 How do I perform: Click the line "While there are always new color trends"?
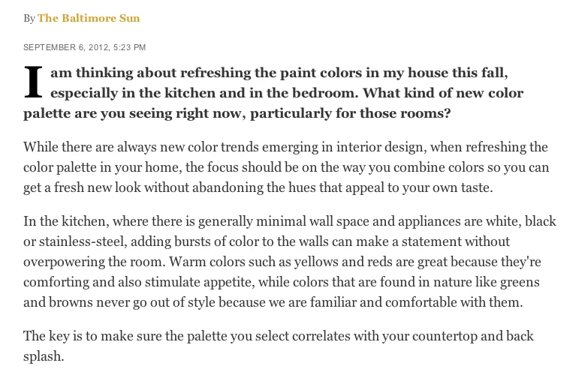click(285, 147)
